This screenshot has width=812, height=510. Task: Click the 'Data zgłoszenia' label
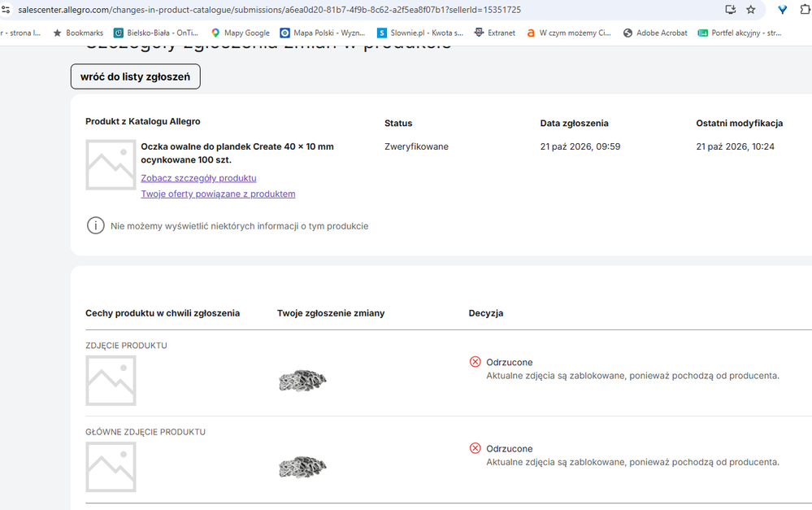pos(575,124)
